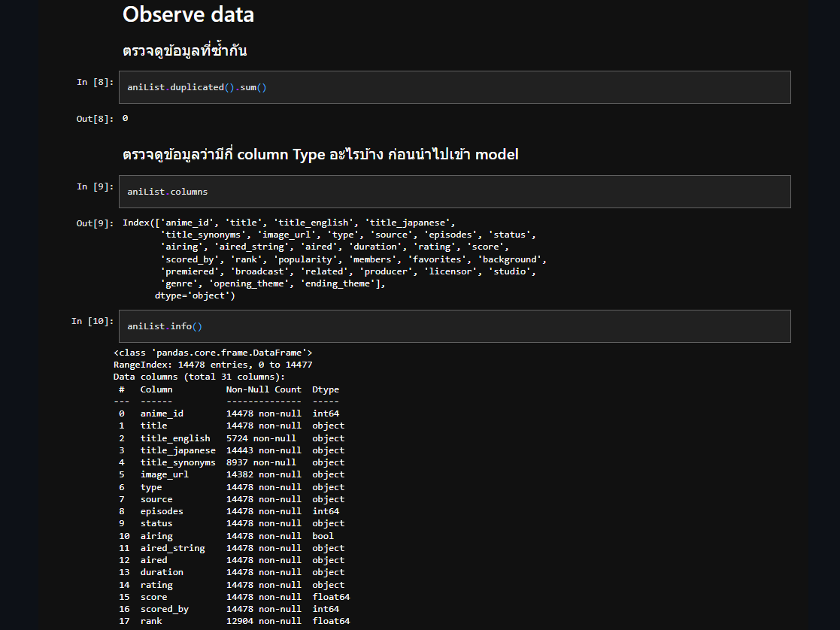Click the 'int64' dtype of episodes row
840x630 pixels.
[x=326, y=512]
